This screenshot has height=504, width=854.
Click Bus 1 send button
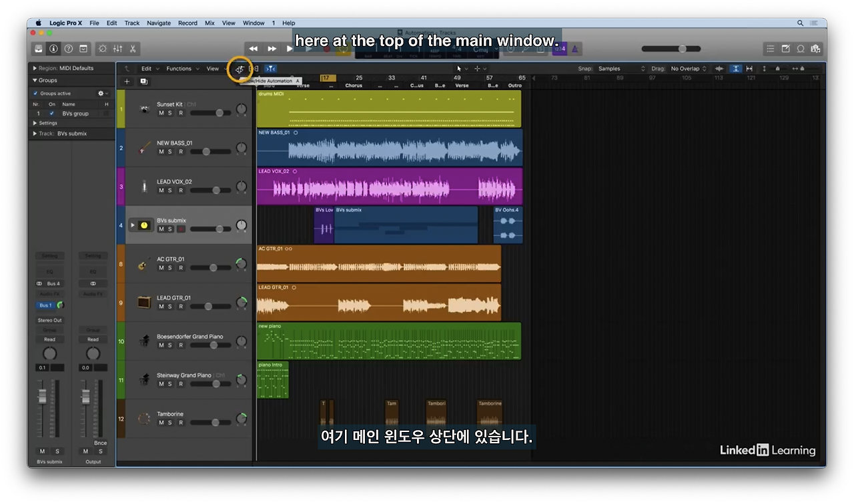(x=45, y=305)
